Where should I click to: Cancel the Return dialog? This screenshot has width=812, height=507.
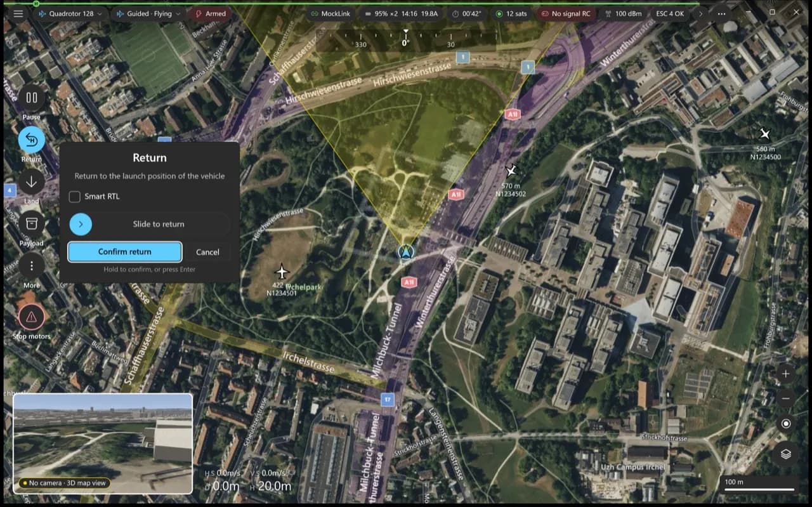click(x=207, y=252)
